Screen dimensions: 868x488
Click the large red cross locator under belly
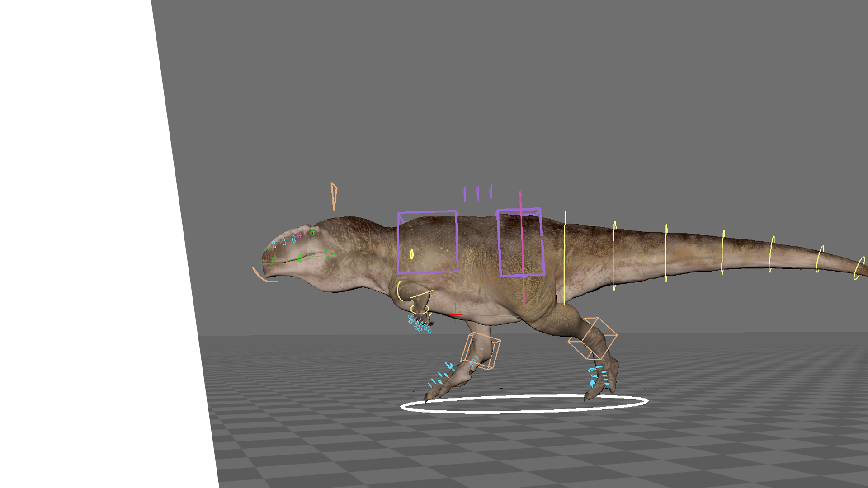pos(456,314)
